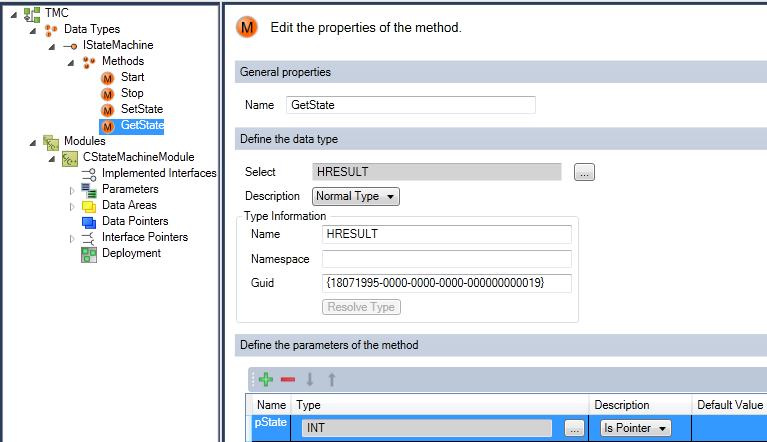Click the IStateMachine interface icon

70,46
